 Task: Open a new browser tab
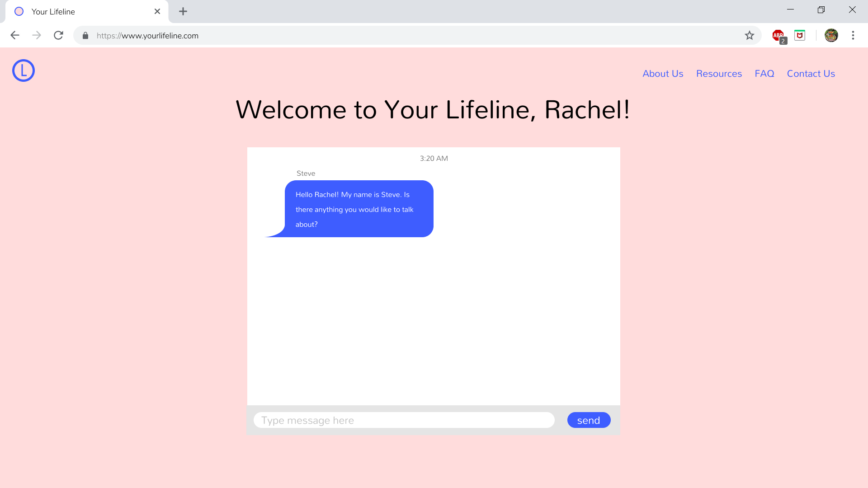pyautogui.click(x=183, y=11)
